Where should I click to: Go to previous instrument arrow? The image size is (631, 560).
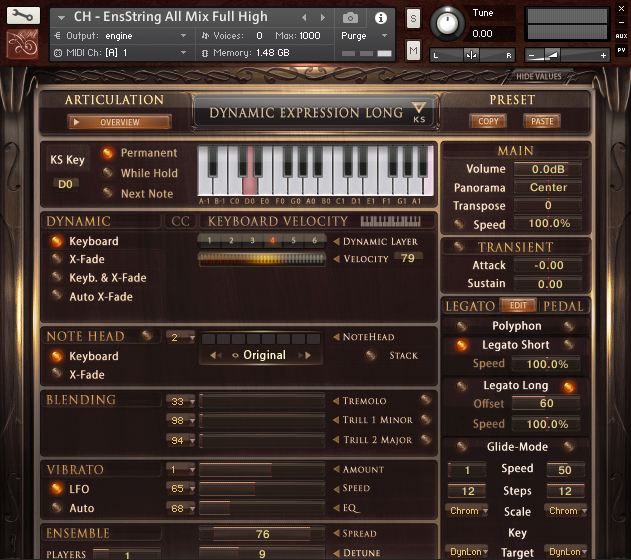tap(304, 17)
